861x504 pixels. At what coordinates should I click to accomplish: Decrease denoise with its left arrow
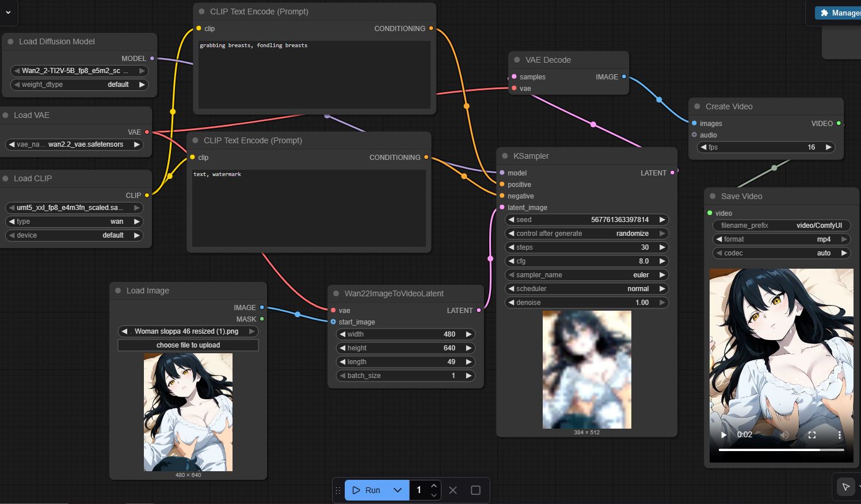(x=511, y=303)
